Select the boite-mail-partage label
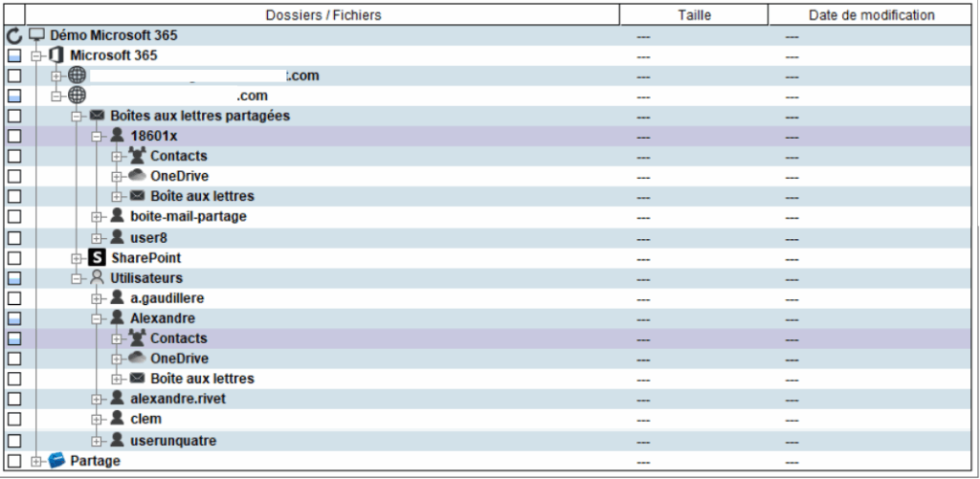This screenshot has width=980, height=479. (189, 217)
